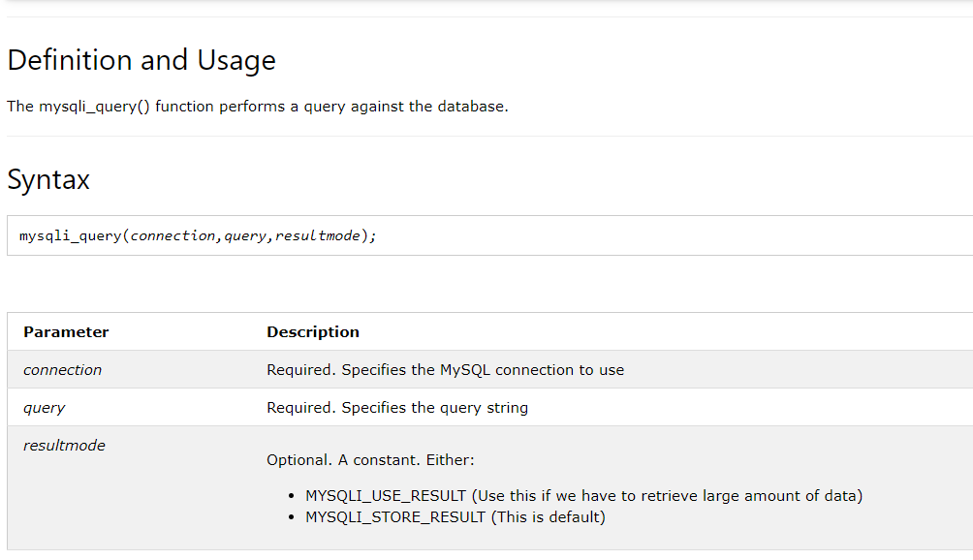Click the Definition and Usage heading
This screenshot has width=973, height=560.
pos(141,60)
